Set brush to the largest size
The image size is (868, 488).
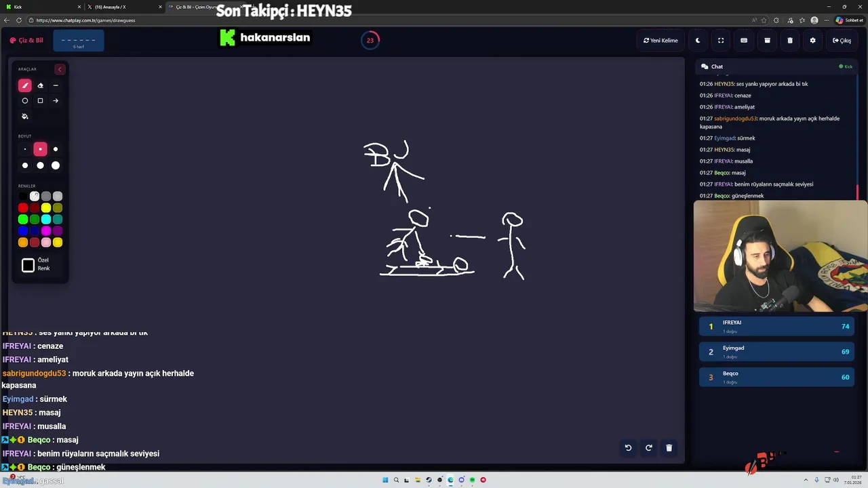pyautogui.click(x=56, y=165)
